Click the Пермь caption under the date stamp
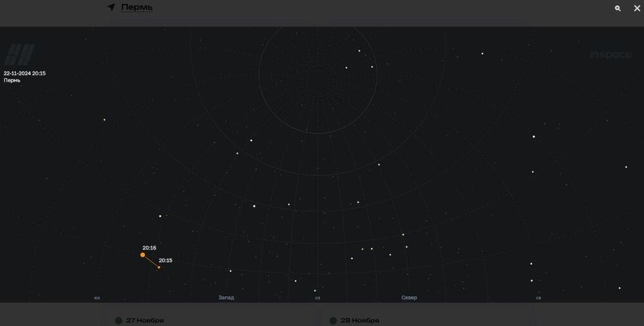This screenshot has height=326, width=644. click(12, 80)
